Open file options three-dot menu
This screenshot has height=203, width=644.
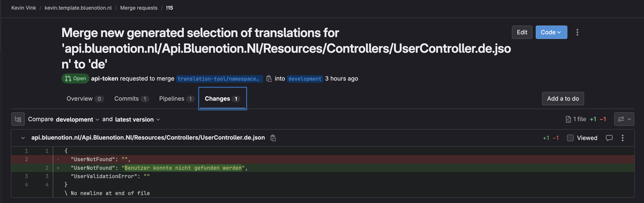click(622, 138)
